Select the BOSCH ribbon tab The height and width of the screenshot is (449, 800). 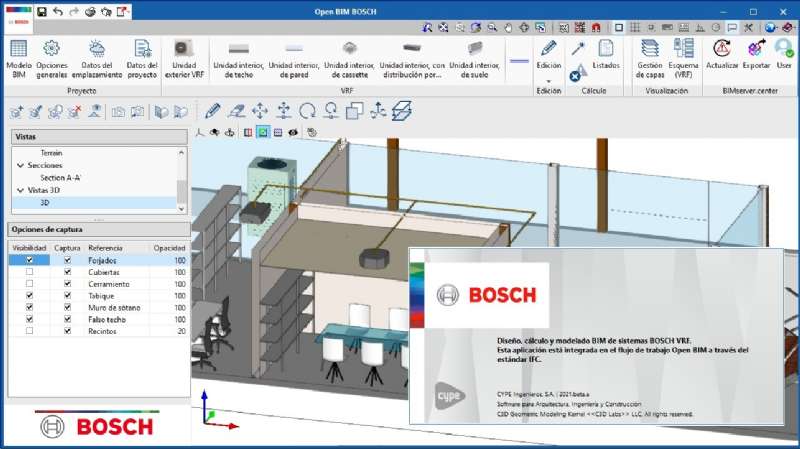click(18, 21)
